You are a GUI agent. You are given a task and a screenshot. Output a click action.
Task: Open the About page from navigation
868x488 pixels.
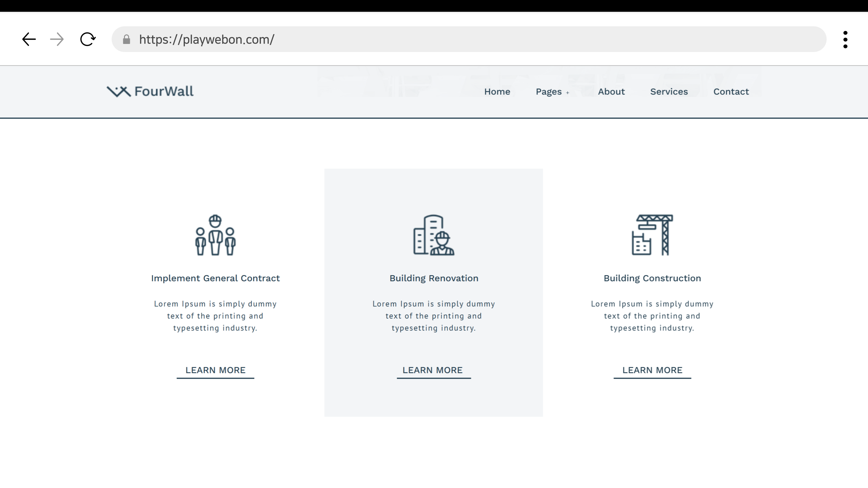(611, 92)
